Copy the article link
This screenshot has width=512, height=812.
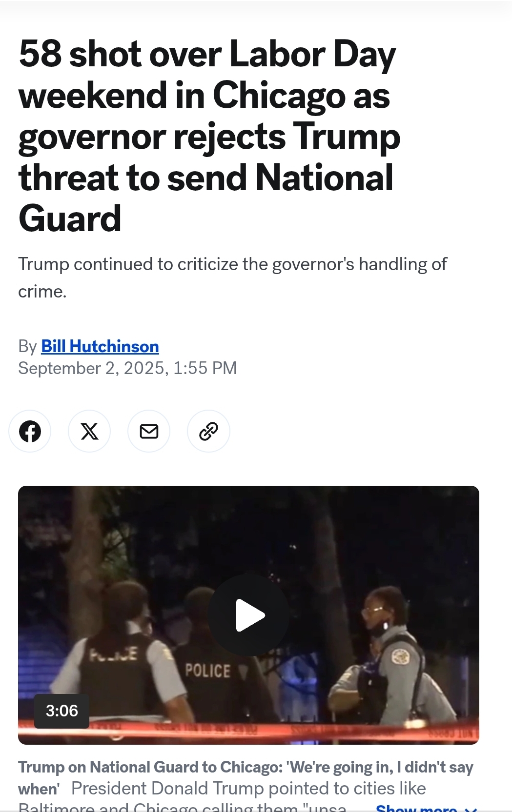(x=208, y=431)
